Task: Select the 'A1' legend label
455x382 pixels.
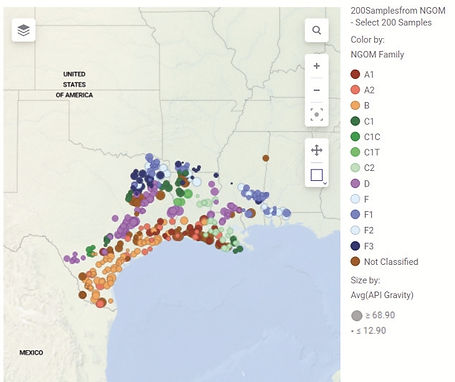Action: [x=369, y=75]
